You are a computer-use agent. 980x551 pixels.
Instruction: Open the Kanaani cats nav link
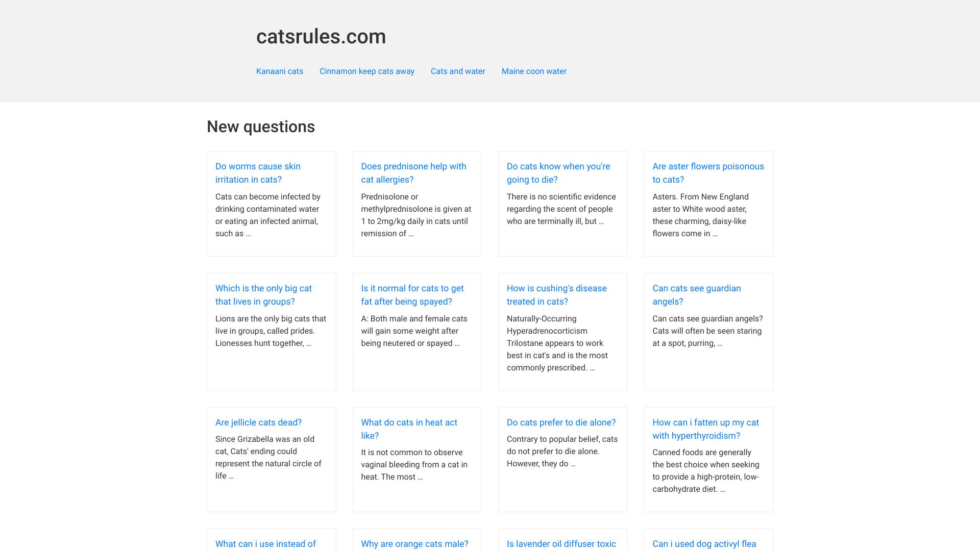click(x=279, y=71)
